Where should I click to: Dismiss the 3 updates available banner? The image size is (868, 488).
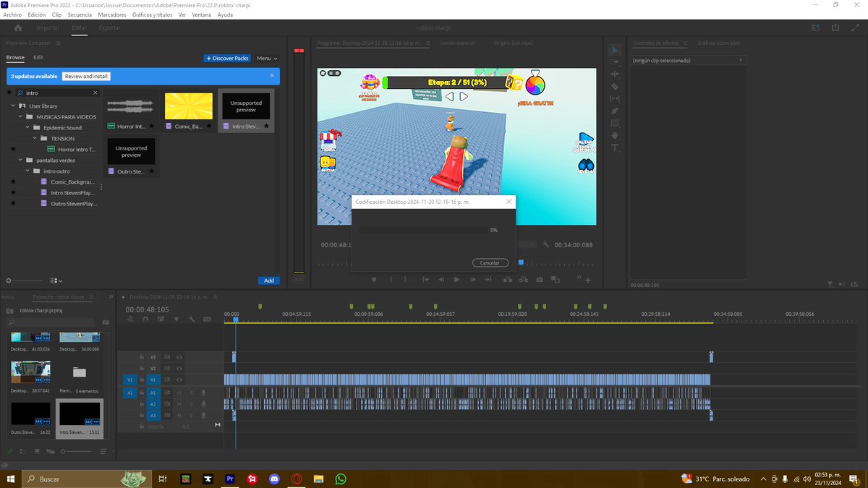(x=272, y=75)
